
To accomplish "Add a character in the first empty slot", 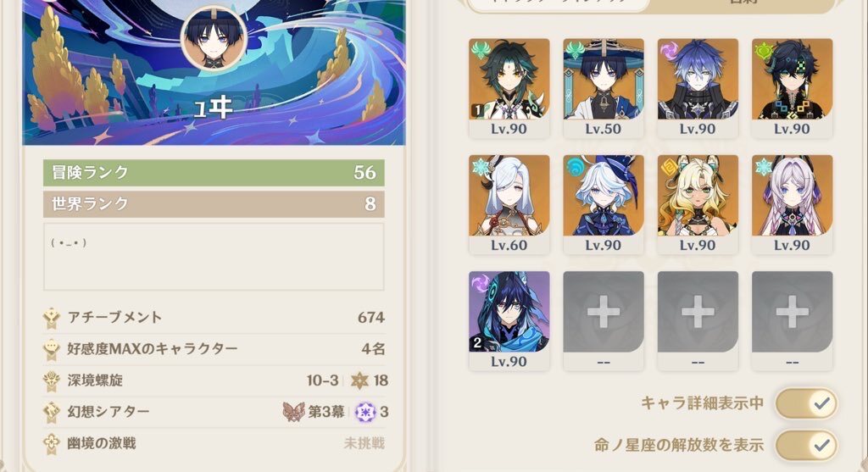I will click(x=603, y=320).
